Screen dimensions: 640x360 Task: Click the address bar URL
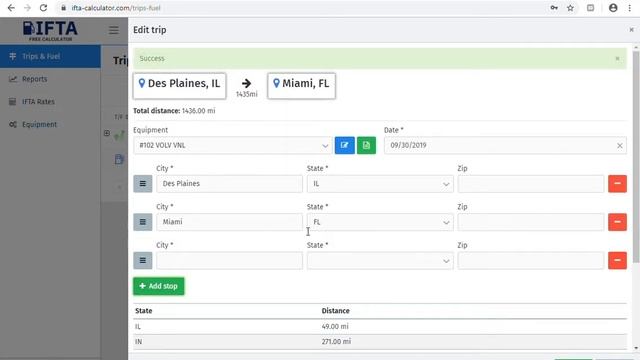point(116,8)
